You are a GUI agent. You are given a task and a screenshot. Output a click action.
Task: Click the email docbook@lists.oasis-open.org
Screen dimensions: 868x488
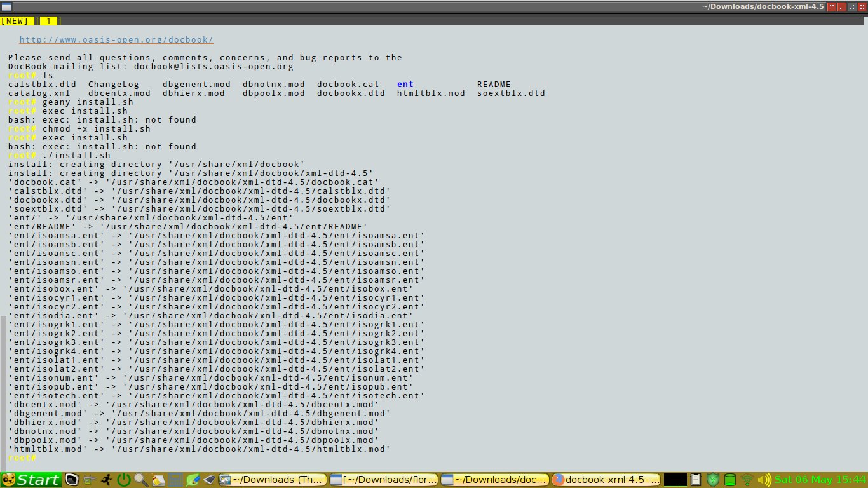pos(214,66)
